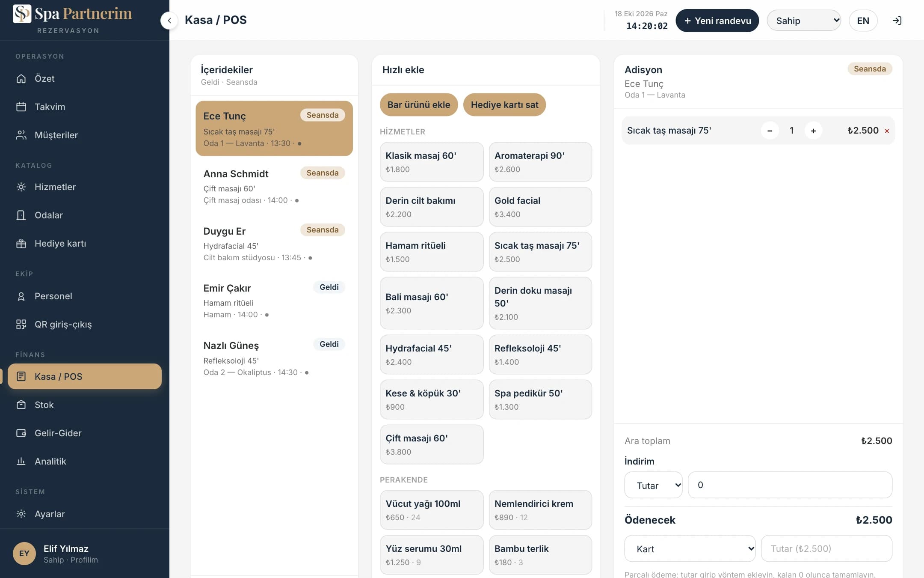Open Personel person icon

(x=21, y=296)
